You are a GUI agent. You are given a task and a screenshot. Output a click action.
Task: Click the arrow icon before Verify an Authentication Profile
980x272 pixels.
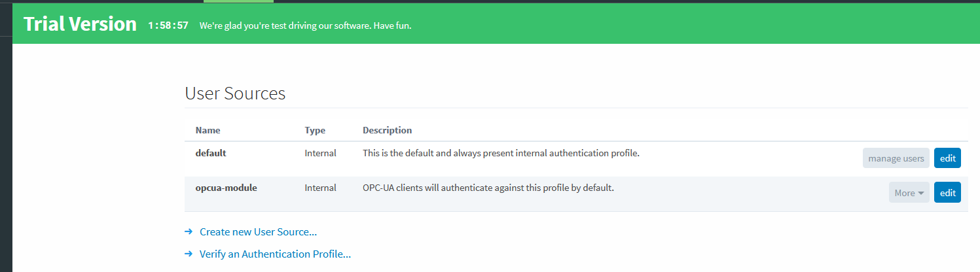pyautogui.click(x=189, y=254)
